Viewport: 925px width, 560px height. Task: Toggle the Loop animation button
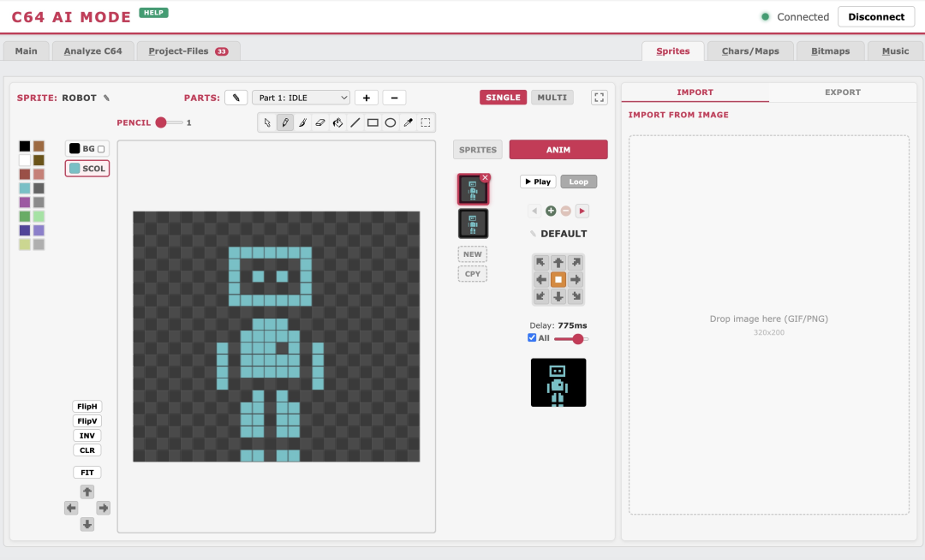click(x=579, y=182)
